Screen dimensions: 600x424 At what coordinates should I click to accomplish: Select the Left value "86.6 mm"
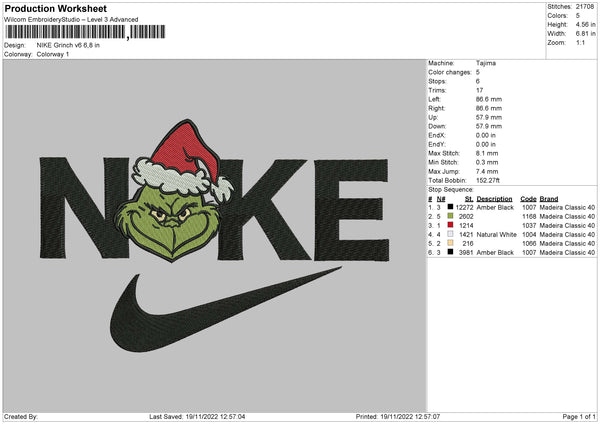[x=489, y=99]
